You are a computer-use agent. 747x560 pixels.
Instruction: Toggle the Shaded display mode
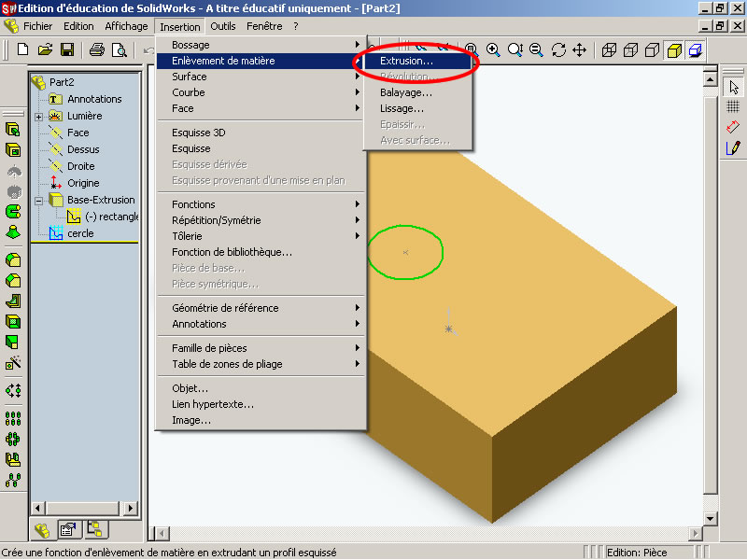point(674,50)
